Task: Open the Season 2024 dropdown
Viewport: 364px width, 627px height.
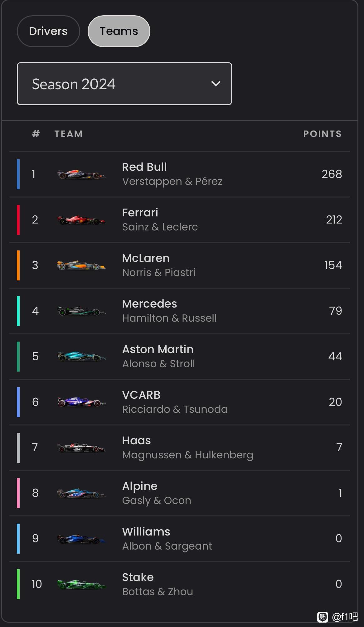Action: [x=124, y=84]
